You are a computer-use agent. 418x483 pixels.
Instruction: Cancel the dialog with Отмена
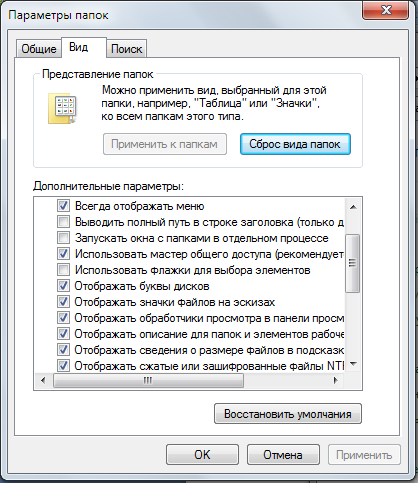tap(283, 455)
